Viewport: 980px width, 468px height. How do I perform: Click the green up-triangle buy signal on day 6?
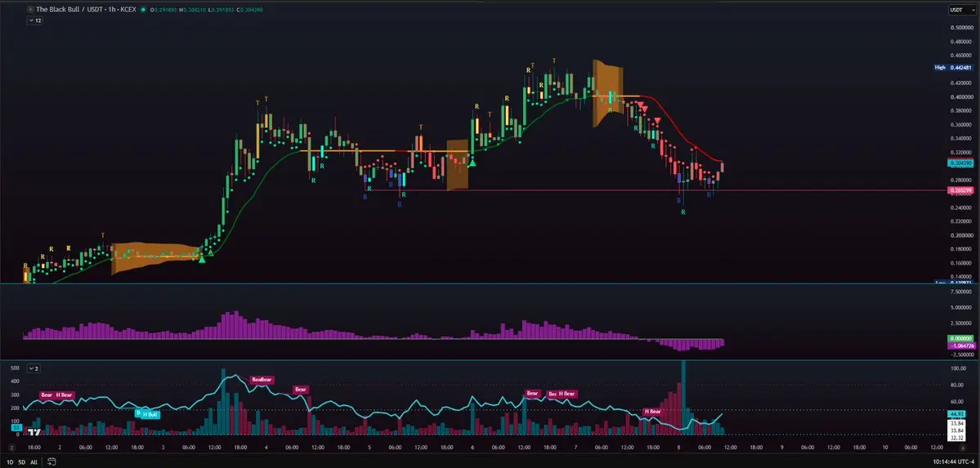coord(472,163)
